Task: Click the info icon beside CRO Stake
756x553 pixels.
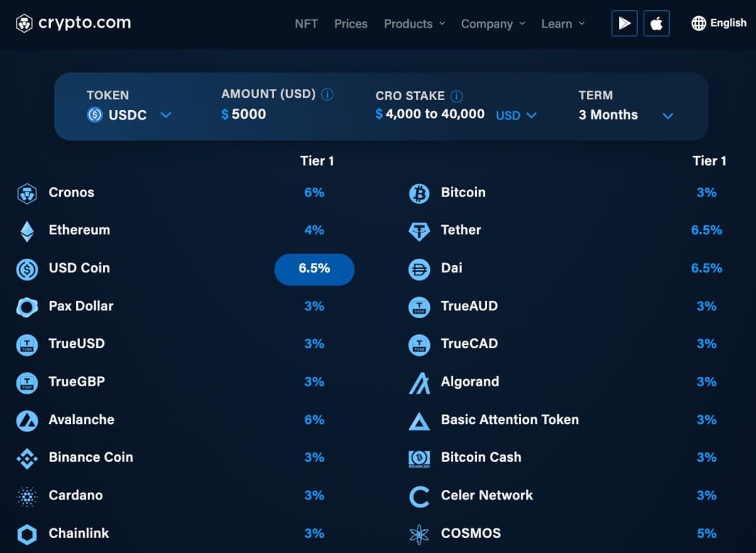Action: [x=456, y=96]
